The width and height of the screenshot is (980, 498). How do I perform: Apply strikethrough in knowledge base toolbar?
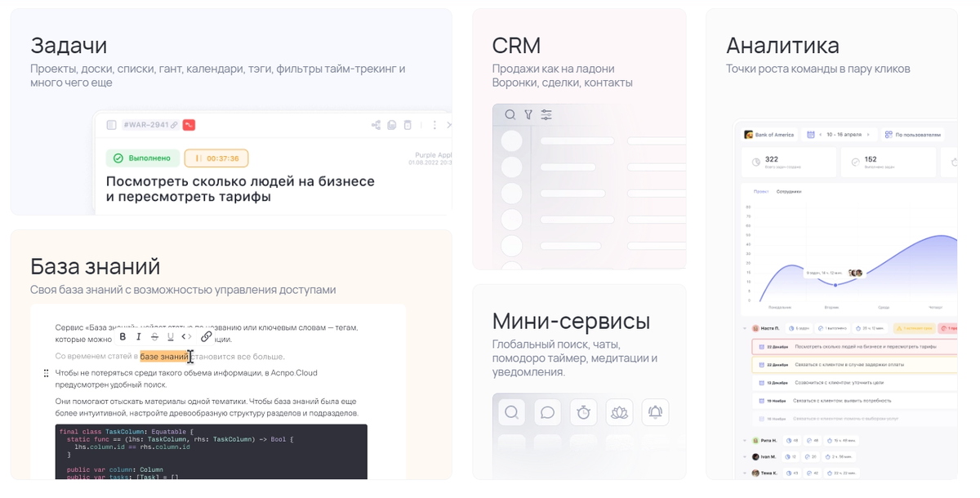pyautogui.click(x=155, y=336)
